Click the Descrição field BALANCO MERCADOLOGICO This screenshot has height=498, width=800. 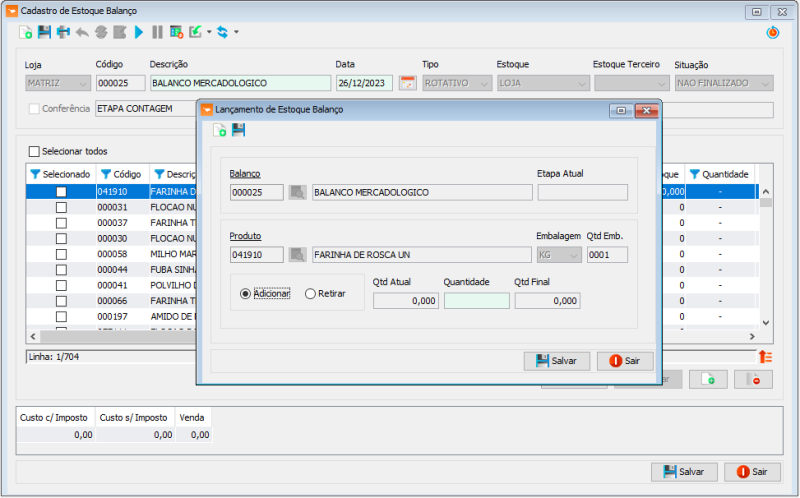240,83
